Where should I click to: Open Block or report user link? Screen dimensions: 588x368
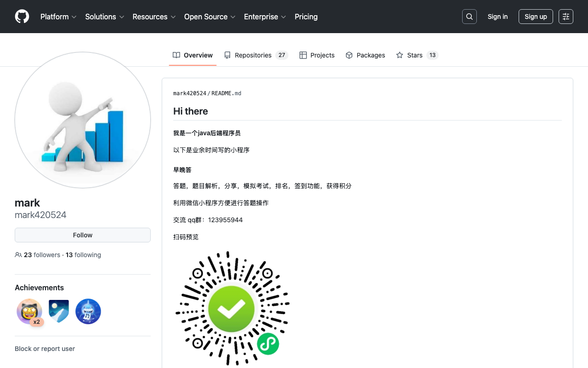point(45,349)
